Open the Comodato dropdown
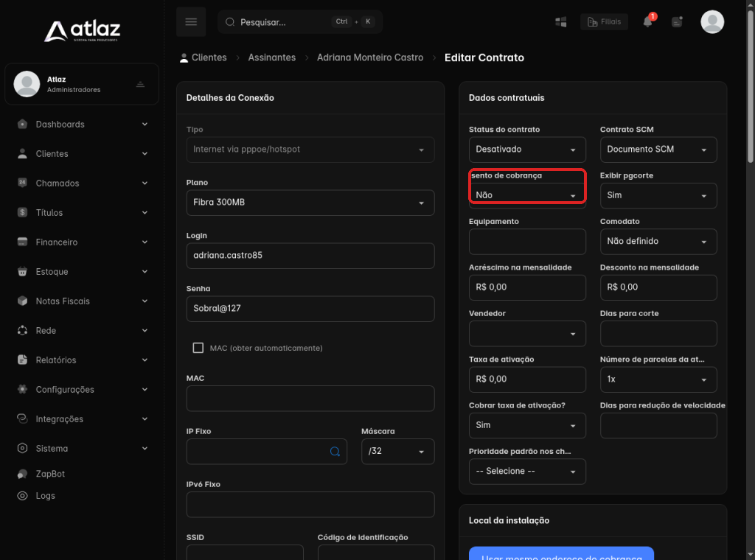This screenshot has width=755, height=560. [x=658, y=242]
